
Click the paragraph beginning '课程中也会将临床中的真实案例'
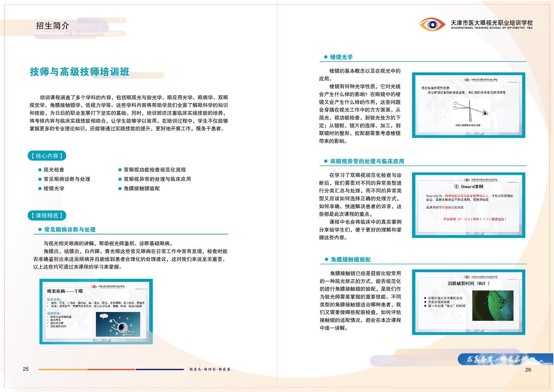click(360, 230)
